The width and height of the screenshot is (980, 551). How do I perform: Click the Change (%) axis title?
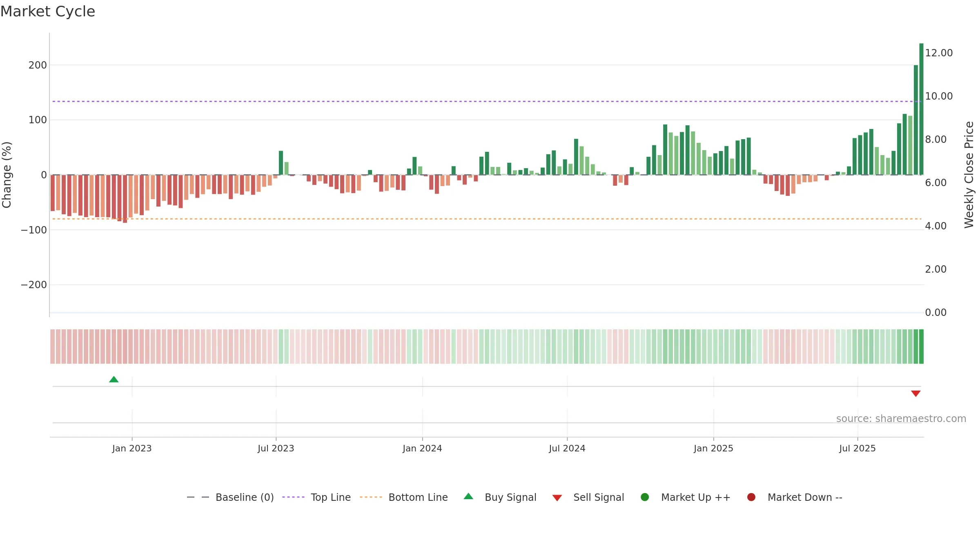pos(7,175)
